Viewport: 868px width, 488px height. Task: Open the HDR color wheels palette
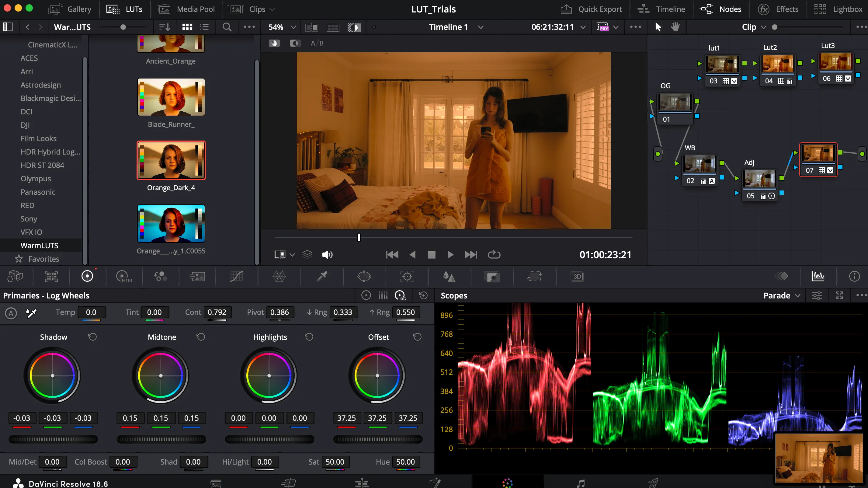click(124, 277)
